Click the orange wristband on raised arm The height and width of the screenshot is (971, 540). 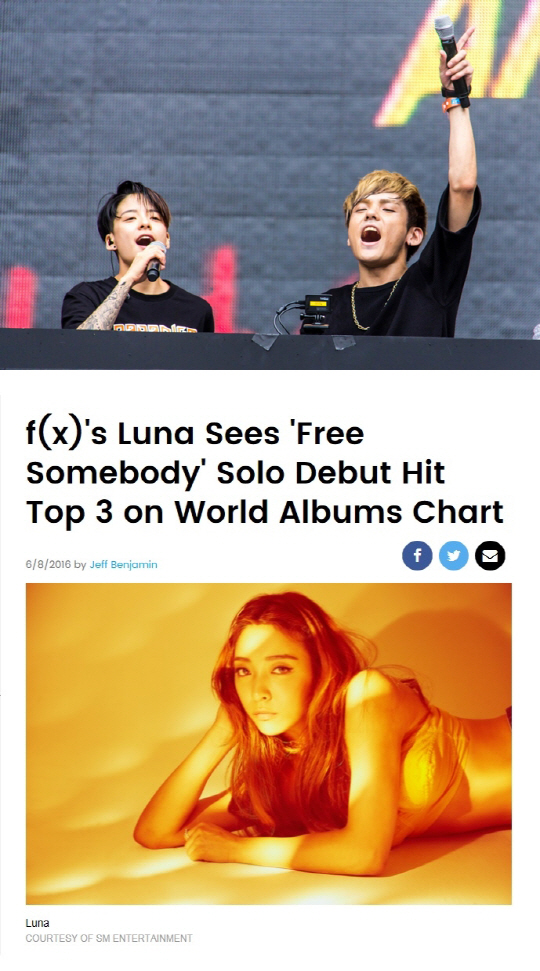pos(450,103)
